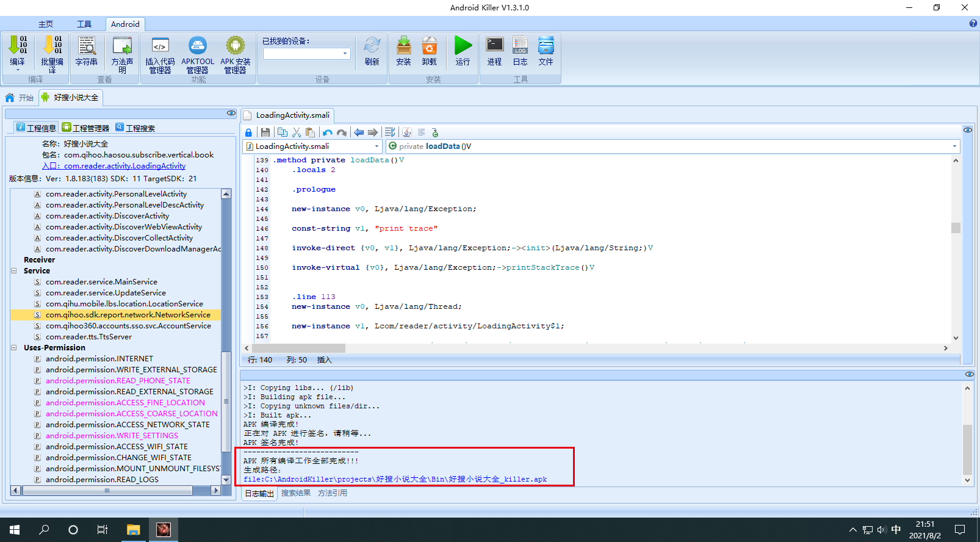980x542 pixels.
Task: Collapse the Uses-Permission tree node
Action: pos(14,348)
